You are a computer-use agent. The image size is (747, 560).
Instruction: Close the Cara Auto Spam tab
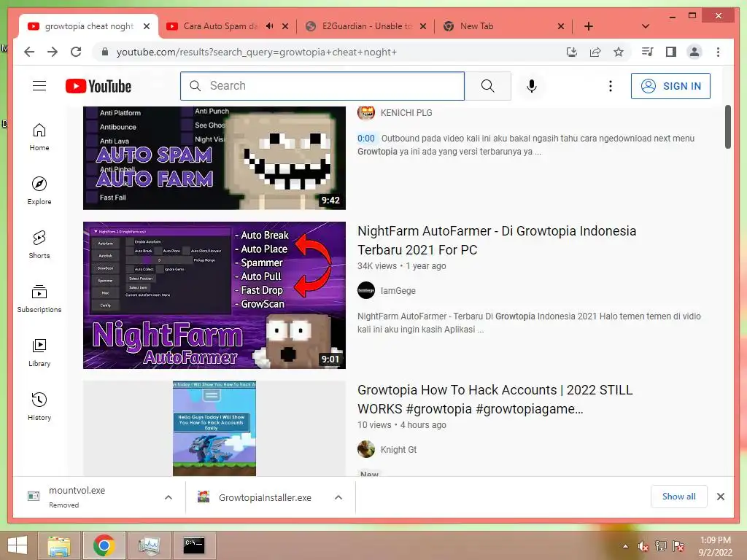point(285,26)
